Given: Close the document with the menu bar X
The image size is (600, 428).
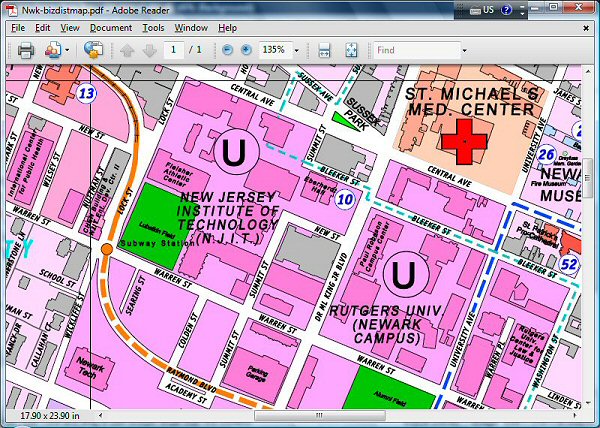Looking at the screenshot, I should [x=586, y=28].
